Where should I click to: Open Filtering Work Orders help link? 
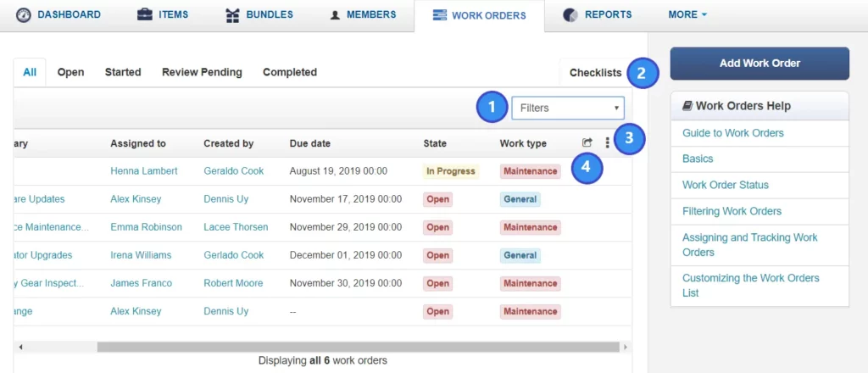click(732, 211)
